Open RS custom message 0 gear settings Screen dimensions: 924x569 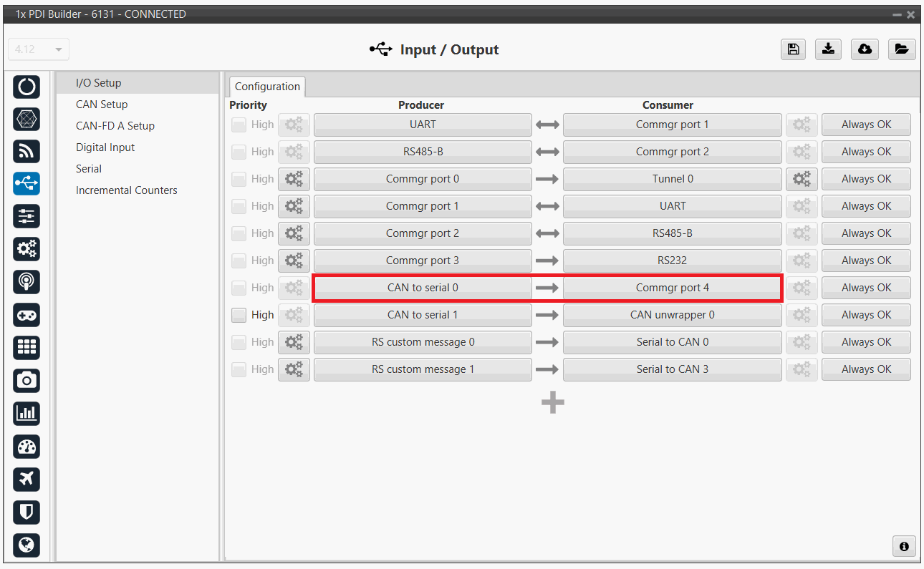294,342
